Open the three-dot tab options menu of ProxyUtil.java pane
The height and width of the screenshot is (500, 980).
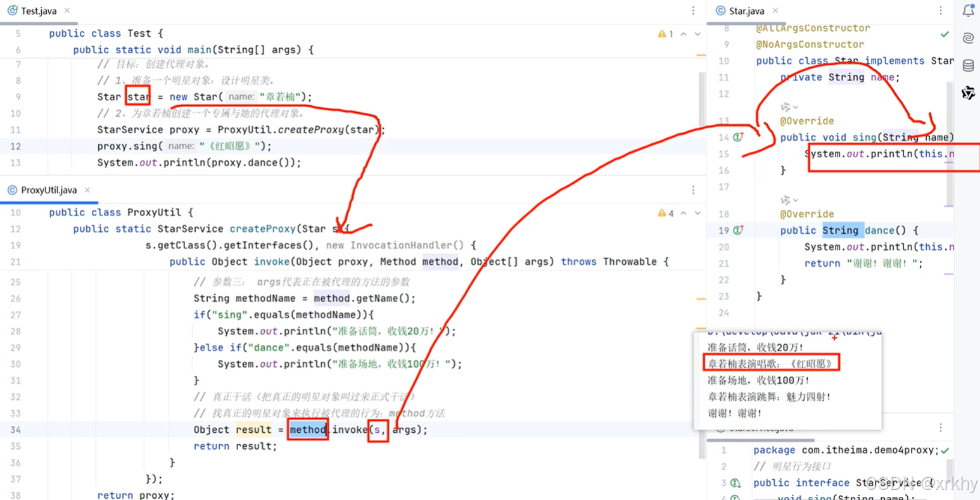(693, 190)
